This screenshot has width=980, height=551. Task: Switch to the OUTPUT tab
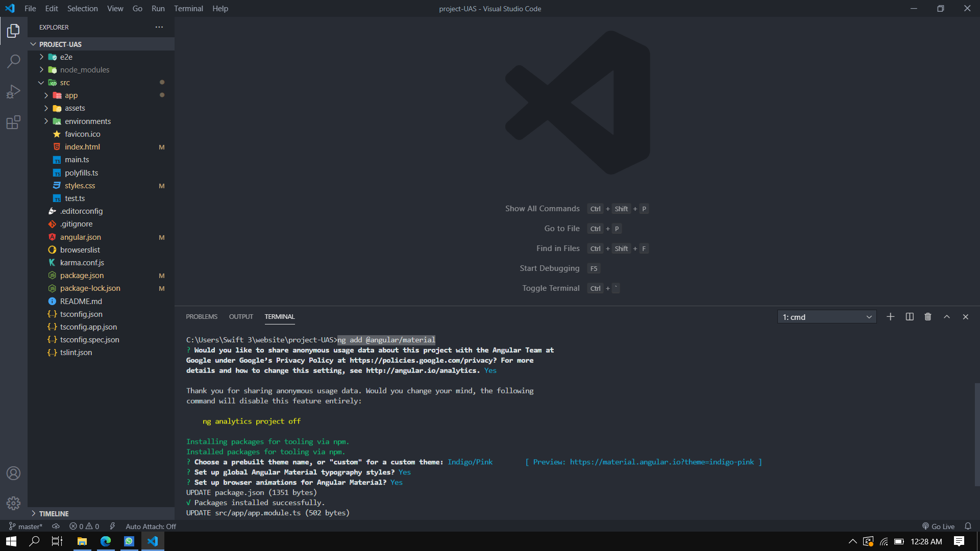[x=241, y=317]
